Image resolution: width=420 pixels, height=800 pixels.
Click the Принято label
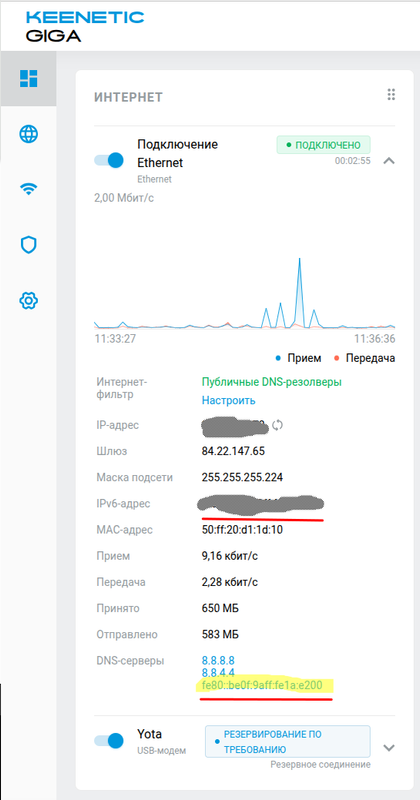(117, 608)
